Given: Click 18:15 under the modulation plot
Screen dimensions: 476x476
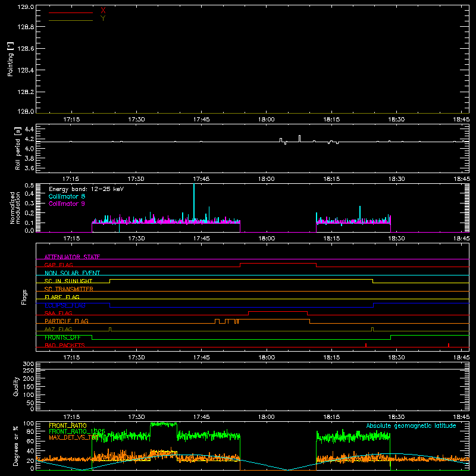Looking at the screenshot, I should click(331, 239).
